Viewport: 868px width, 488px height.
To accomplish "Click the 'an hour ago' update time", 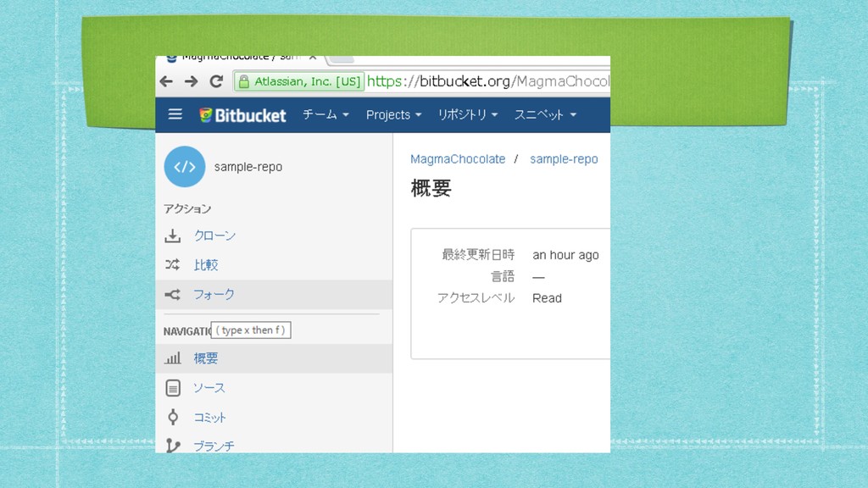I will [x=565, y=255].
